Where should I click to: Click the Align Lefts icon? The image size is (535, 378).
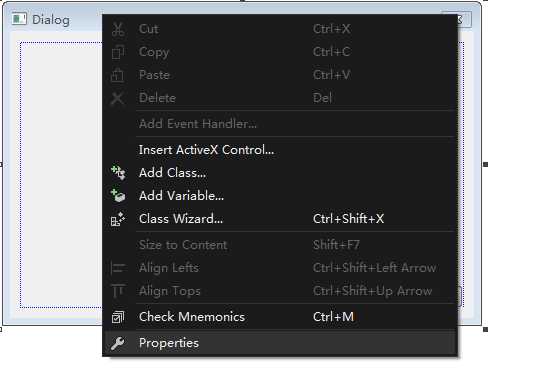[118, 268]
